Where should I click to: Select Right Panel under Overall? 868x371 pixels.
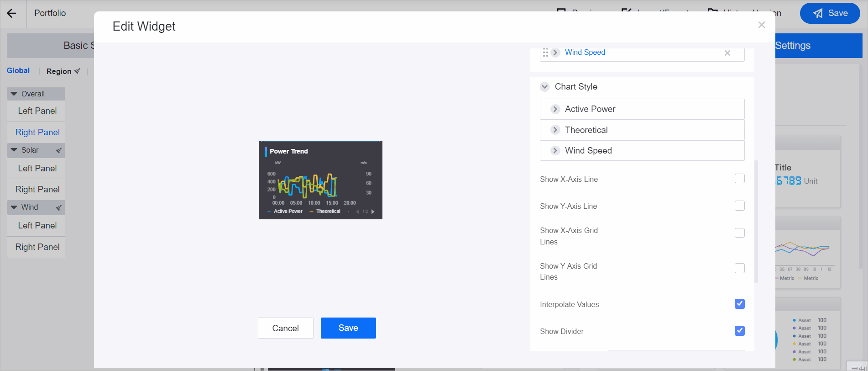[37, 132]
